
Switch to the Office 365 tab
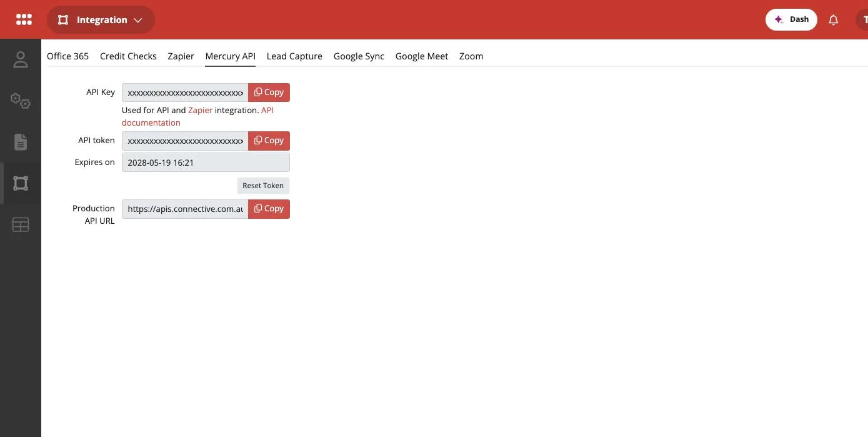(x=67, y=56)
